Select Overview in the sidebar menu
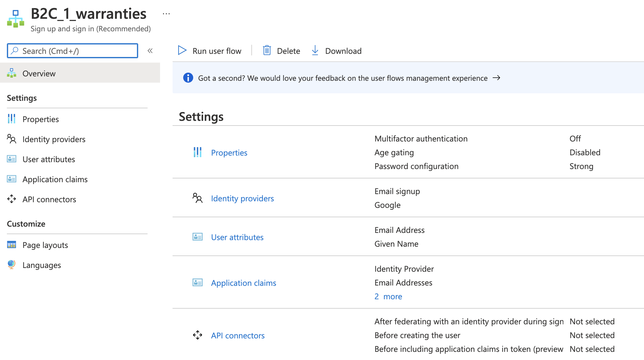Image resolution: width=644 pixels, height=360 pixels. [x=39, y=74]
